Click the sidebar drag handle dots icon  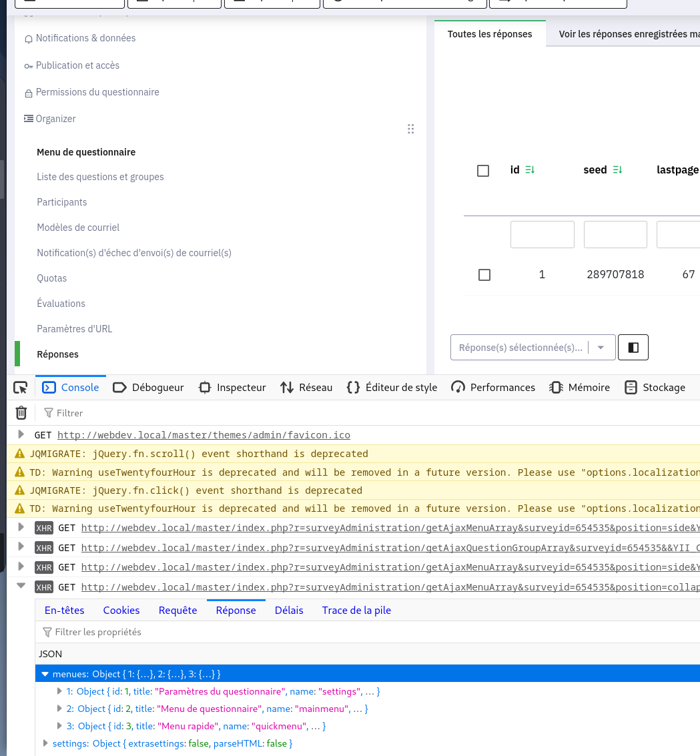[x=411, y=129]
